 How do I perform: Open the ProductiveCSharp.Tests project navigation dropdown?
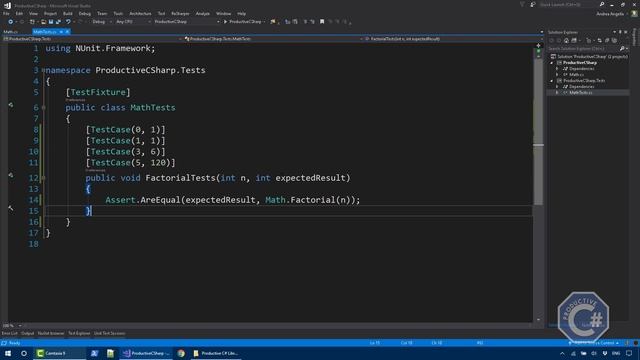coord(92,39)
